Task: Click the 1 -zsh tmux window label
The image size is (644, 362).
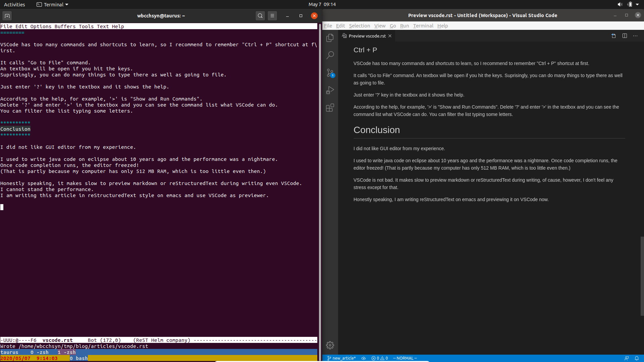Action: 66,352
